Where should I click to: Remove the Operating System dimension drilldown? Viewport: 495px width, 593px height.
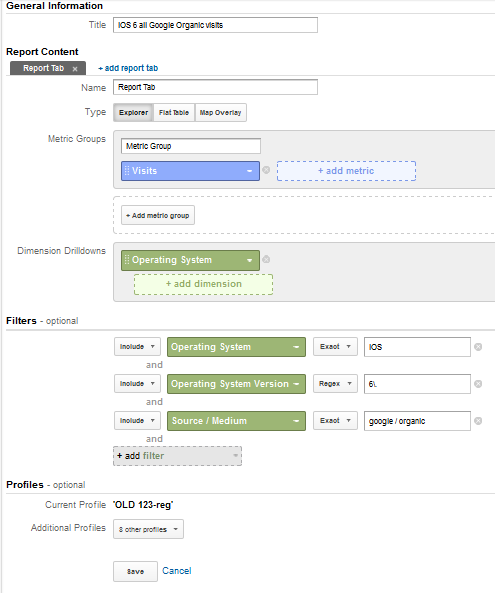266,259
